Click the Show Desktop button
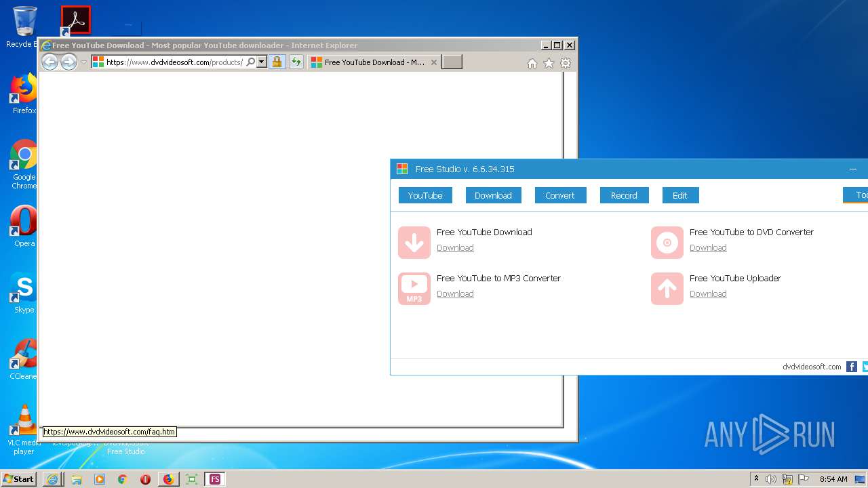868x488 pixels. coord(861,479)
